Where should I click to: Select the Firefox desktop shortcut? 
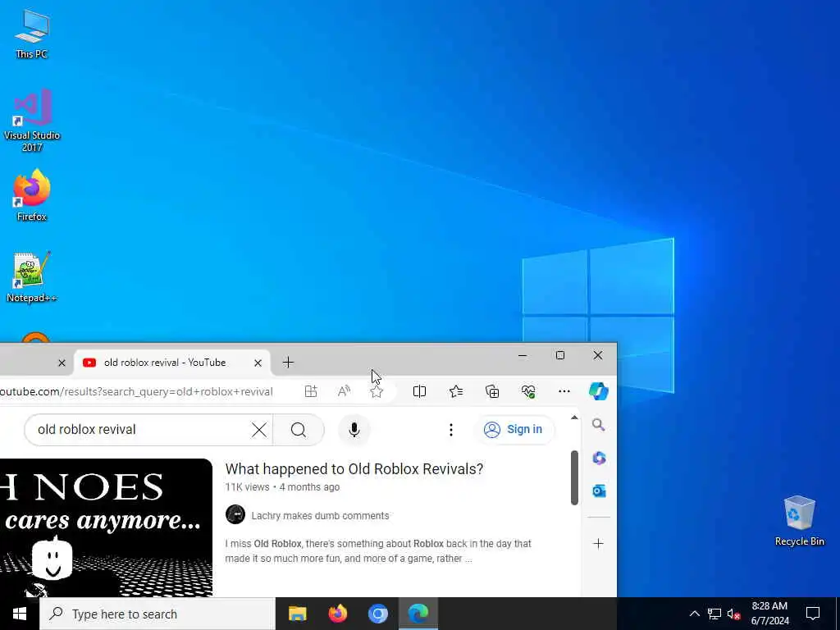(x=32, y=195)
